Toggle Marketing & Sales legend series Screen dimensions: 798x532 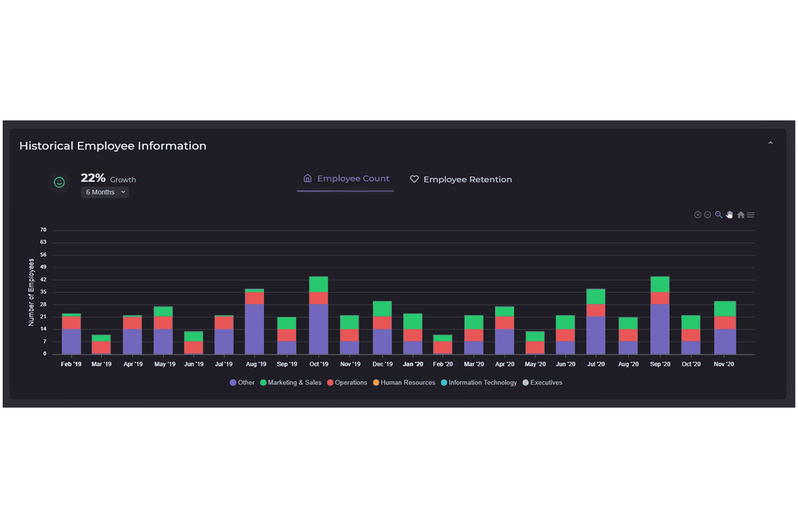[x=291, y=383]
